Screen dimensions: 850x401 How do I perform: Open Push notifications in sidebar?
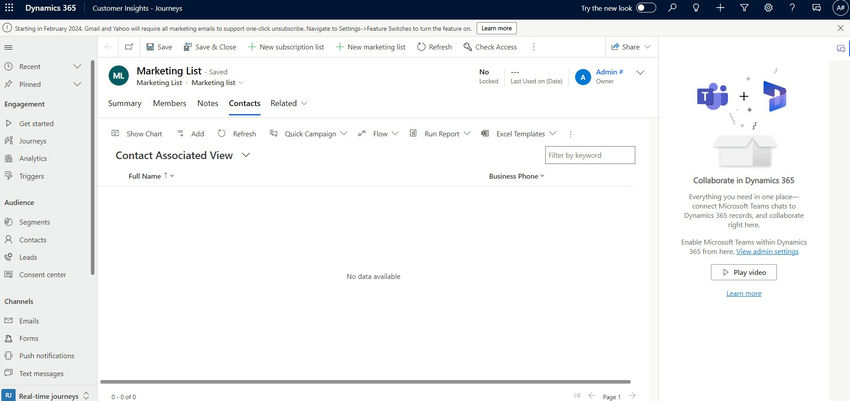(47, 356)
